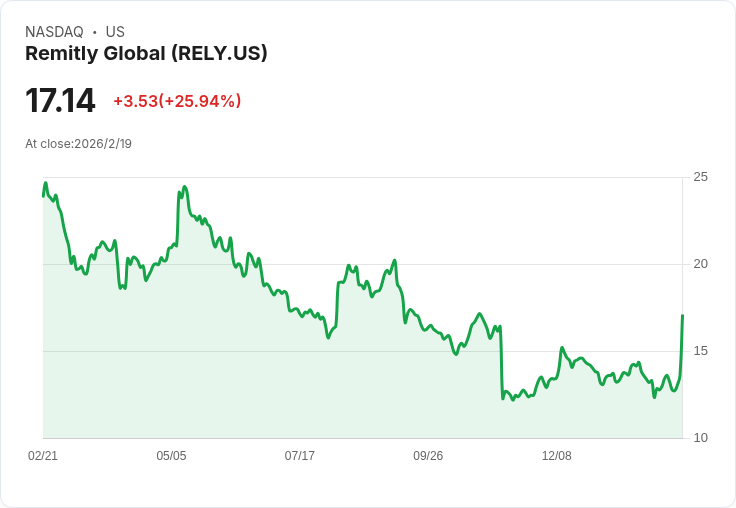This screenshot has height=508, width=736.
Task: Click the 10 price axis label
Action: tap(701, 438)
